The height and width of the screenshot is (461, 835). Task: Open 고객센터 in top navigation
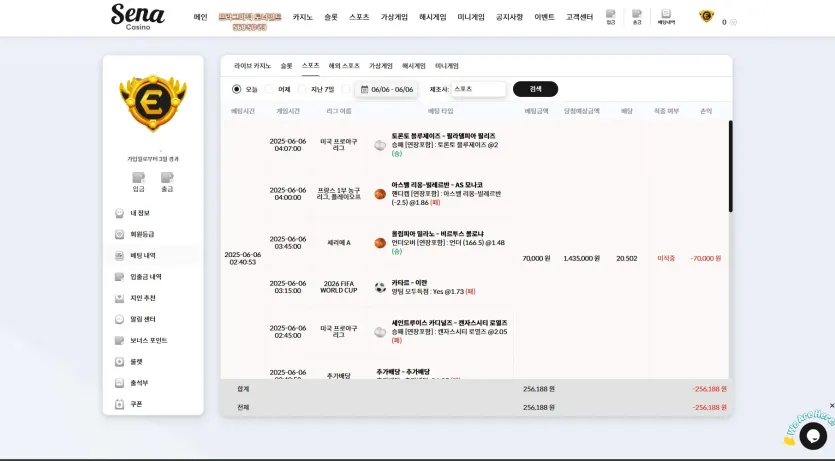(x=579, y=17)
